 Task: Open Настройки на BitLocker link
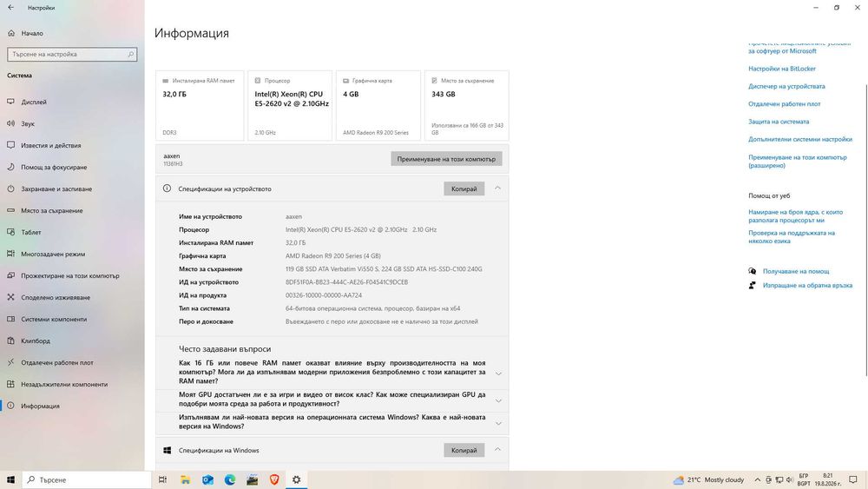click(x=782, y=69)
